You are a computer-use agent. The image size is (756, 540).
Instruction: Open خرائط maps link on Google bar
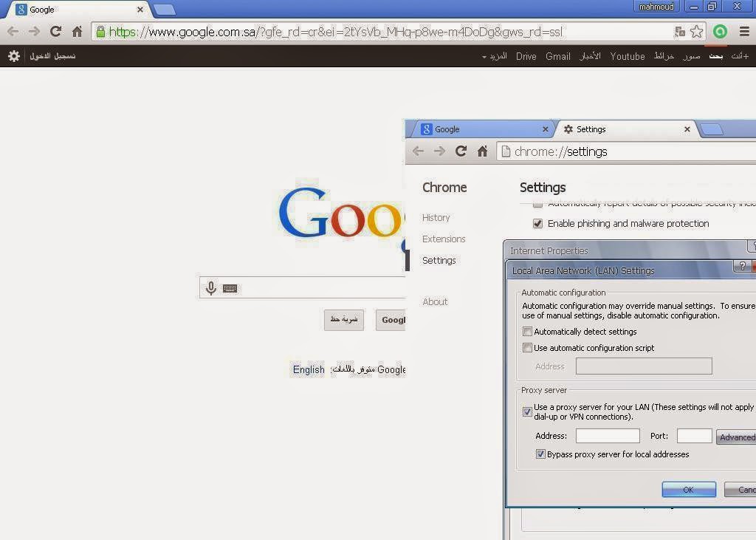[x=664, y=56]
